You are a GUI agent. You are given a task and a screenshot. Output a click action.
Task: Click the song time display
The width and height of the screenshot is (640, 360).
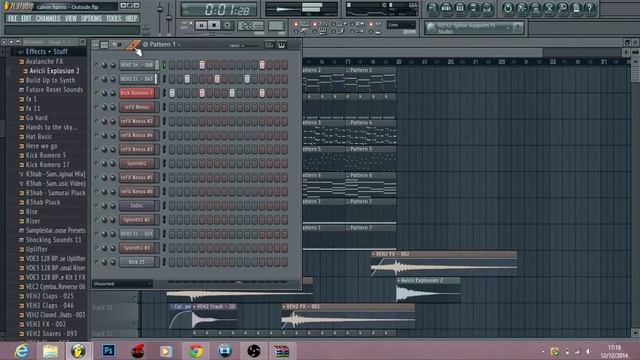[219, 9]
